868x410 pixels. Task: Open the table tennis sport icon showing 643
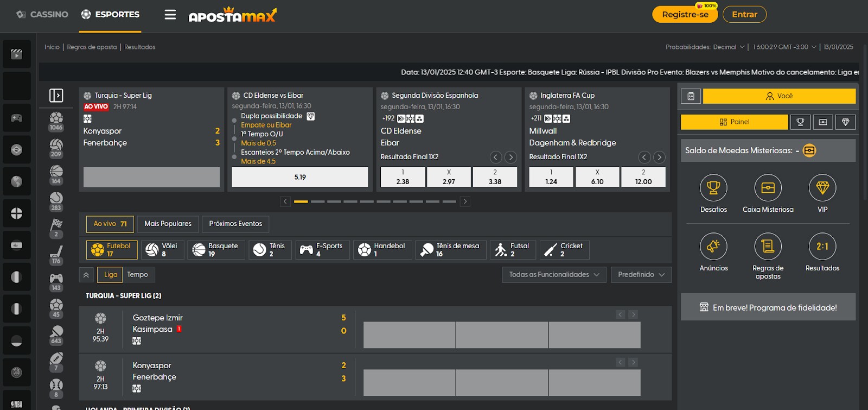coord(56,334)
